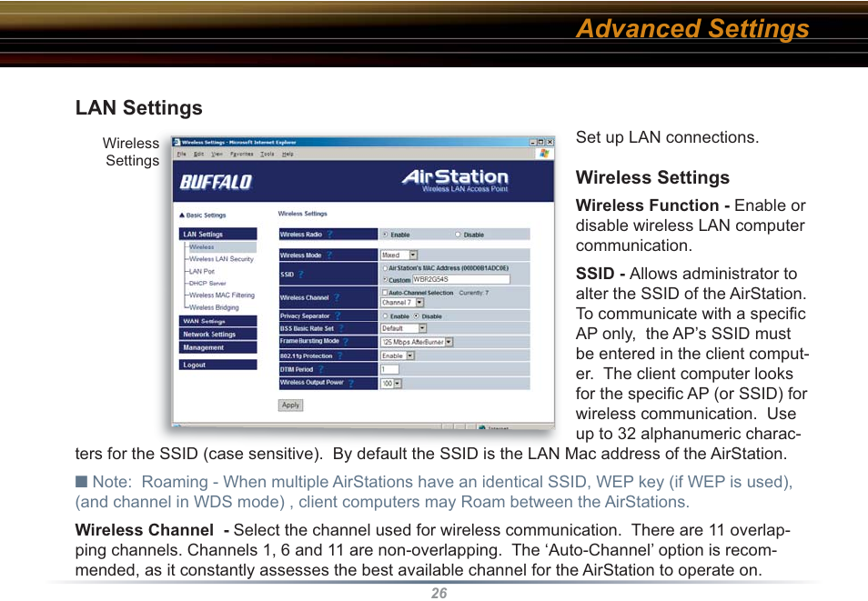Go to the DHCP Server page
Screen dimensions: 868x601
207,283
